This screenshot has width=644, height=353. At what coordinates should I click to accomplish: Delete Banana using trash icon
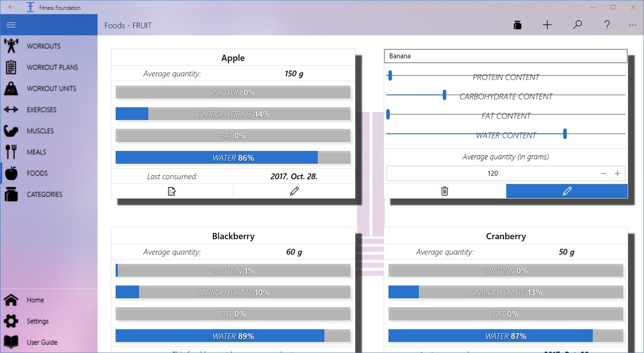click(x=445, y=191)
